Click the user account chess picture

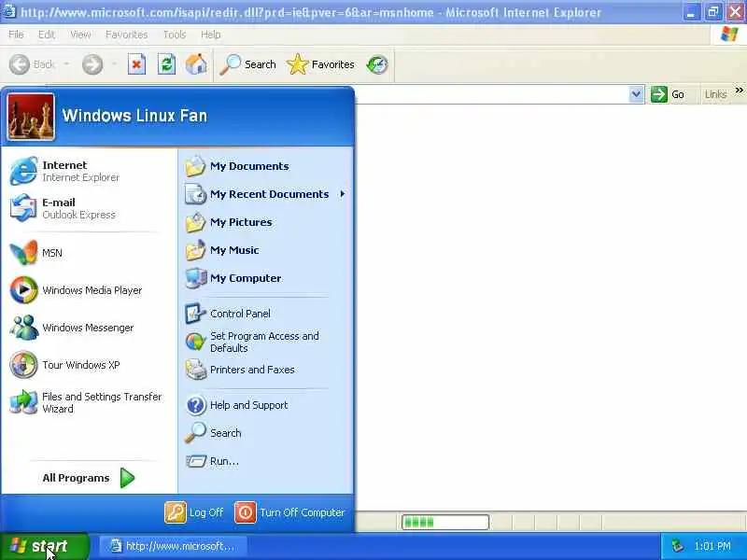(31, 117)
